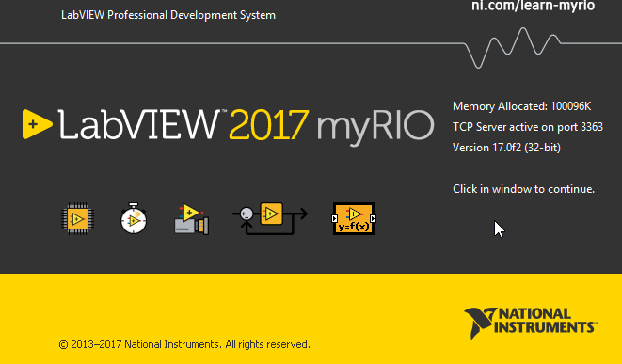Click 'LabVIEW Professional Development System' heading
This screenshot has height=364, width=622.
(x=168, y=15)
